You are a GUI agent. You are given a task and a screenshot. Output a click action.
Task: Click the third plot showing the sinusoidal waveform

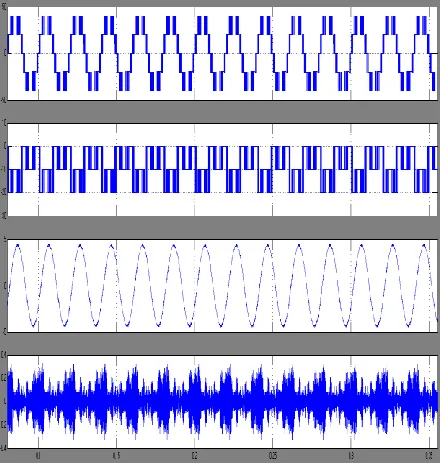[x=222, y=285]
